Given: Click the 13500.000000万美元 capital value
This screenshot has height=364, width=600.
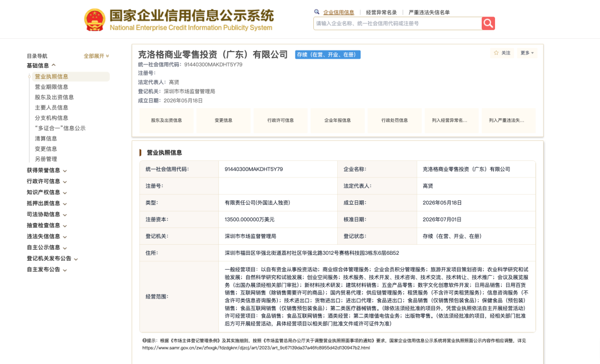Looking at the screenshot, I should pyautogui.click(x=249, y=220).
